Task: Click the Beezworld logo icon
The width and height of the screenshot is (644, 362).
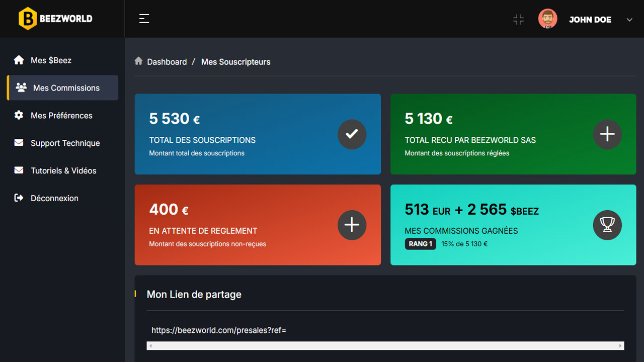Action: pyautogui.click(x=28, y=19)
